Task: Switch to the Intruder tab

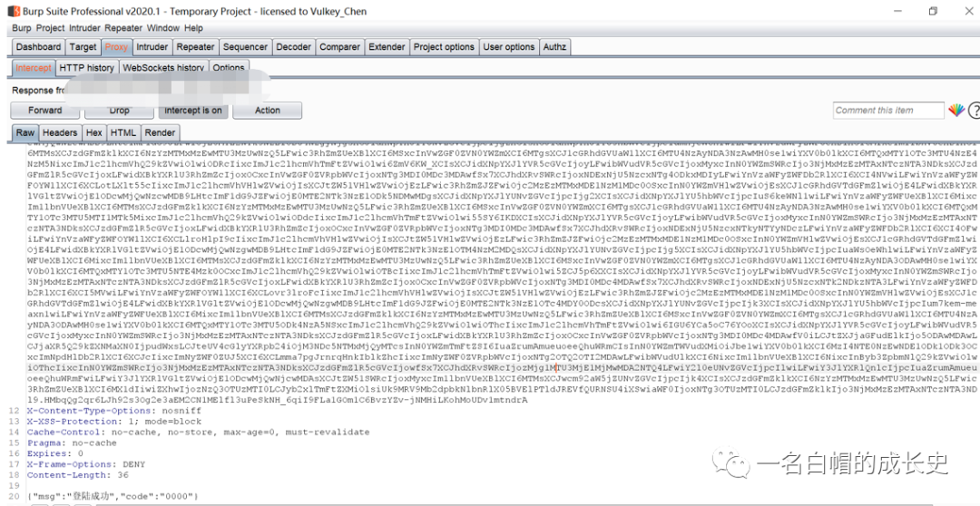Action: coord(152,47)
